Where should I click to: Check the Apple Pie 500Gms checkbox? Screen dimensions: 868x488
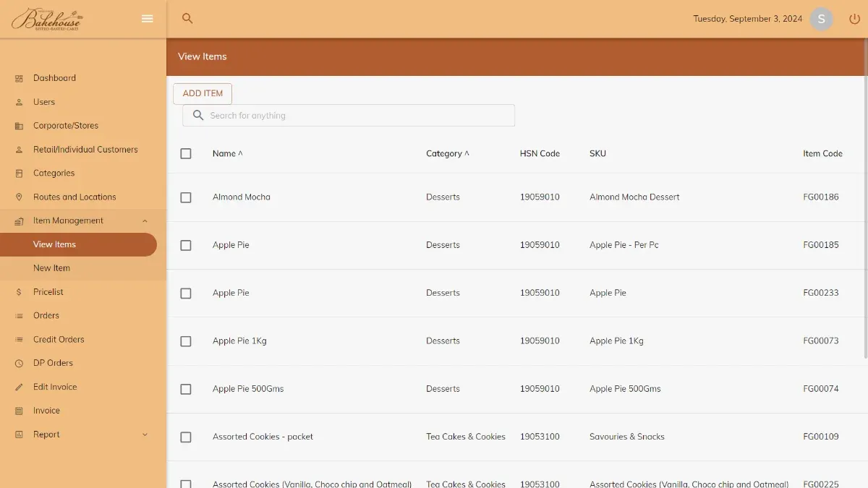pyautogui.click(x=186, y=389)
